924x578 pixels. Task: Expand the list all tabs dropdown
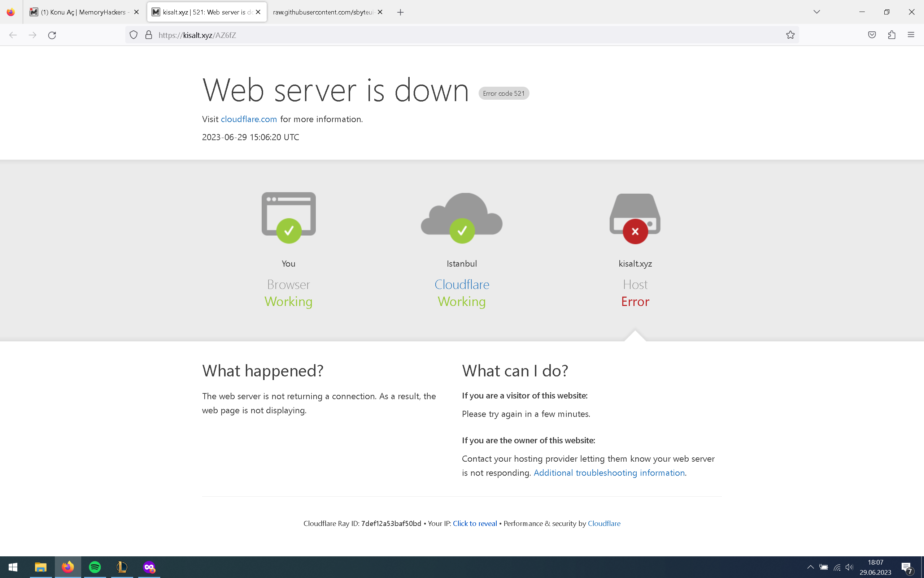click(x=817, y=12)
